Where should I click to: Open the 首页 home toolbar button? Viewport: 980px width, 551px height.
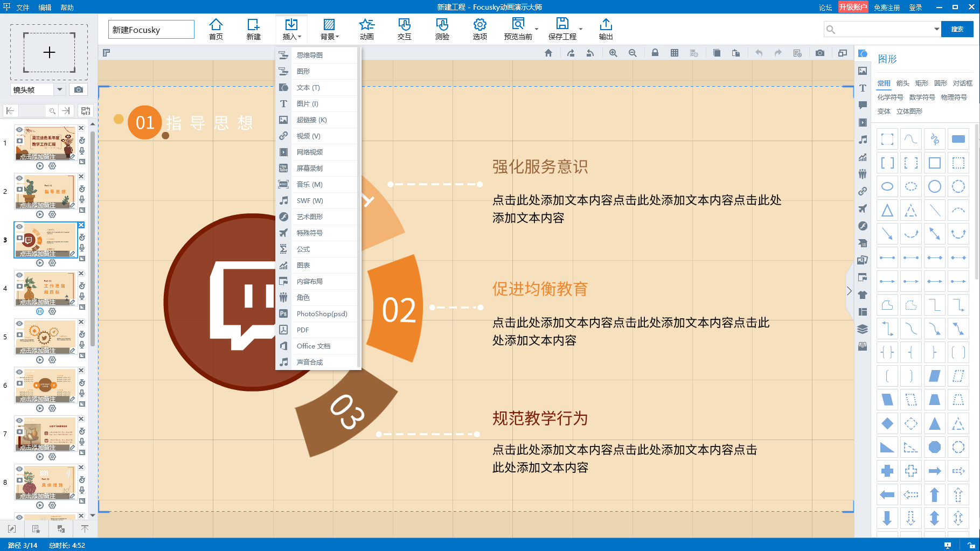pos(216,29)
